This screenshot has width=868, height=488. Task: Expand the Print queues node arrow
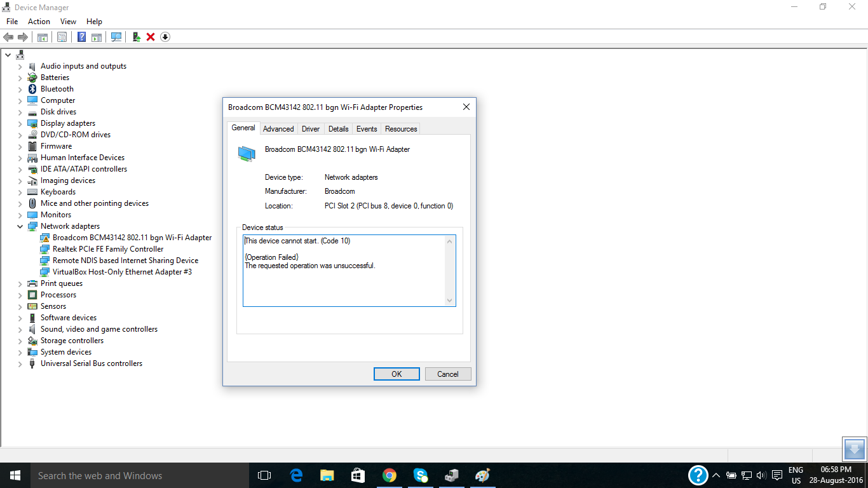20,283
